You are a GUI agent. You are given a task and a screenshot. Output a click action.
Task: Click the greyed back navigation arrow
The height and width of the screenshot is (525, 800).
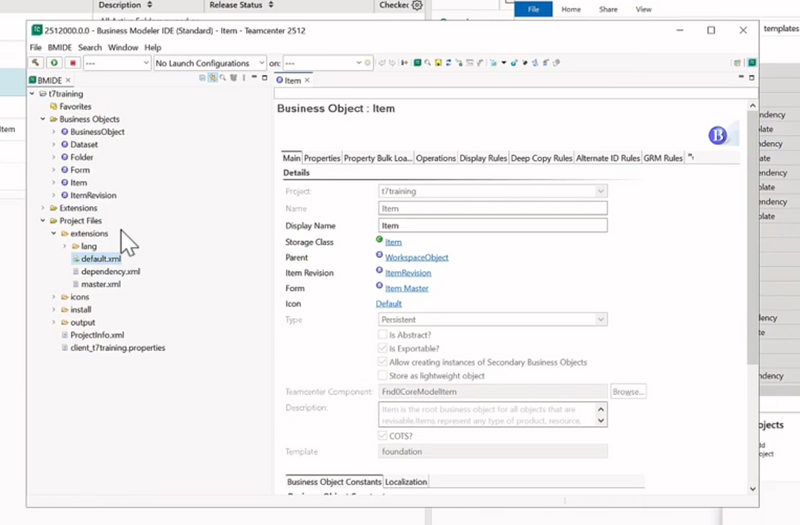[382, 63]
